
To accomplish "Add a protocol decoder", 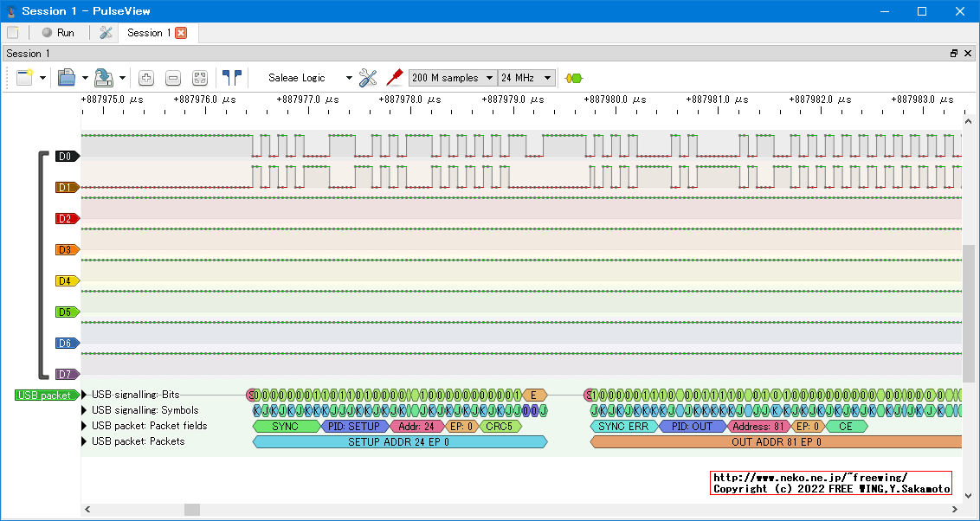I will pyautogui.click(x=573, y=78).
